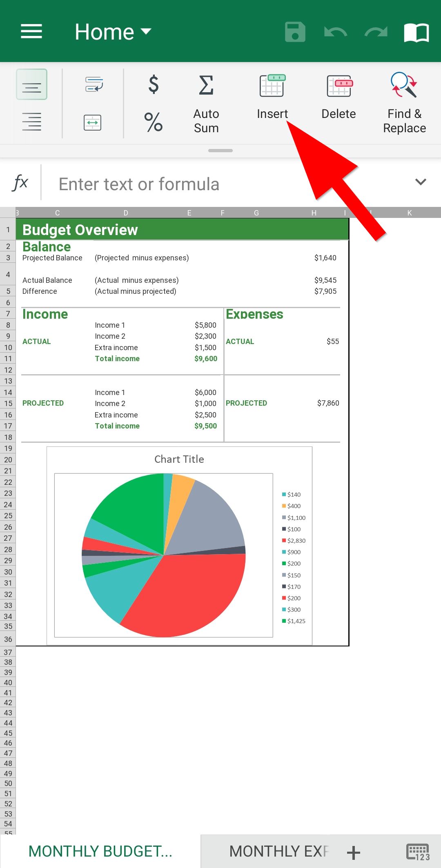The image size is (441, 868).
Task: Open the reading view book icon
Action: [x=416, y=32]
